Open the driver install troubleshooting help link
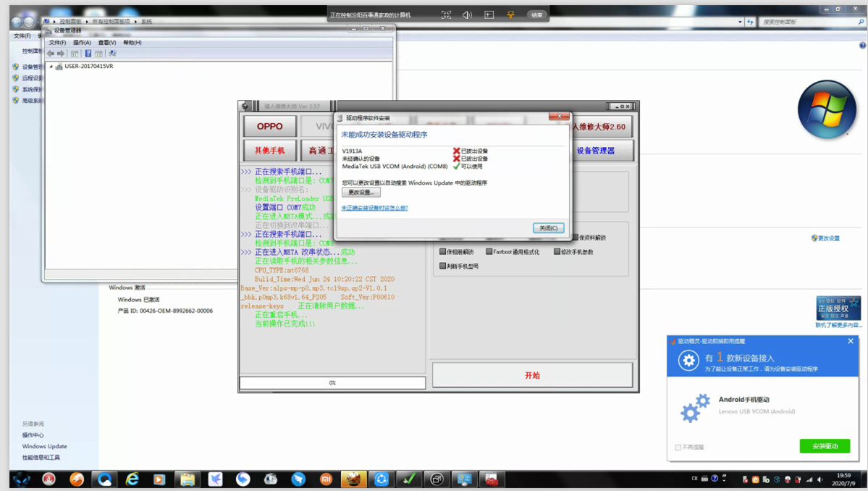This screenshot has height=491, width=868. [374, 208]
